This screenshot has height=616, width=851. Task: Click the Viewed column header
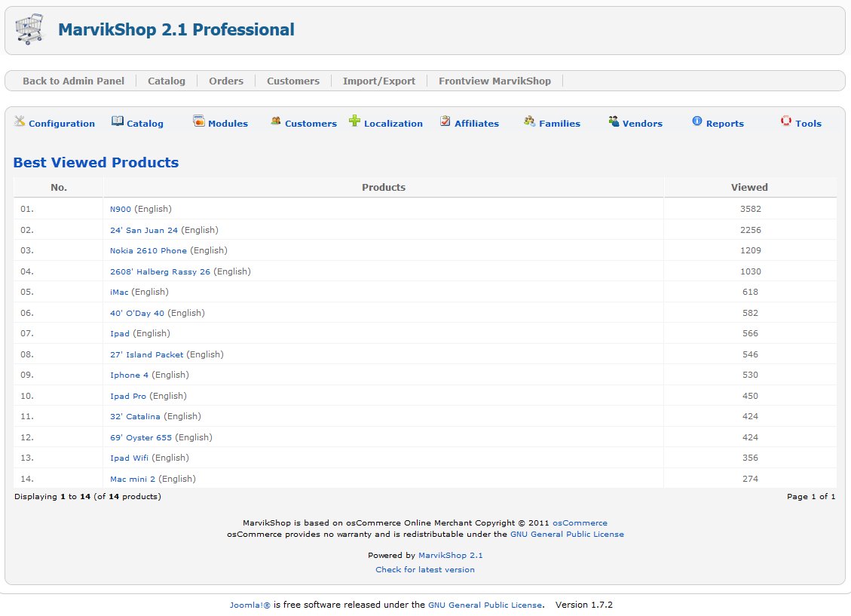pos(749,187)
